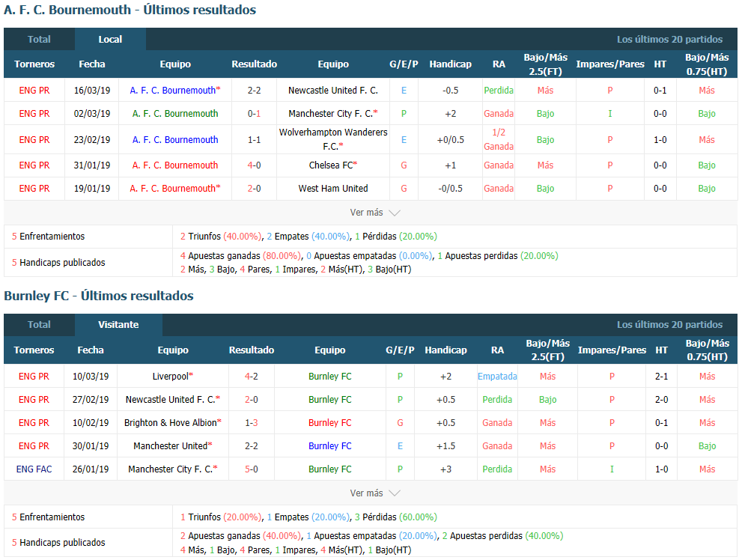Open Wolverhampton Wanderers F.C. team link
The image size is (742, 560).
coord(333,139)
